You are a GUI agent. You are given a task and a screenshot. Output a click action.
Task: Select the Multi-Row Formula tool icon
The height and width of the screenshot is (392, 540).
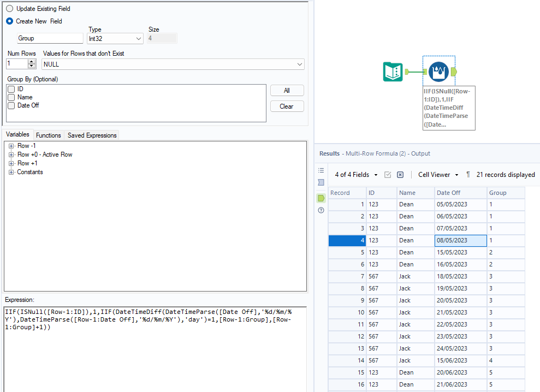point(438,72)
